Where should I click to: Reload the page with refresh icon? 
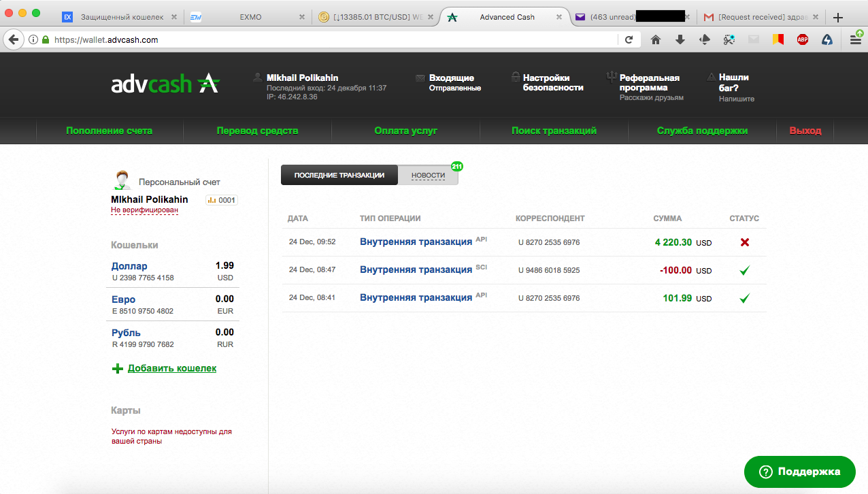click(629, 40)
